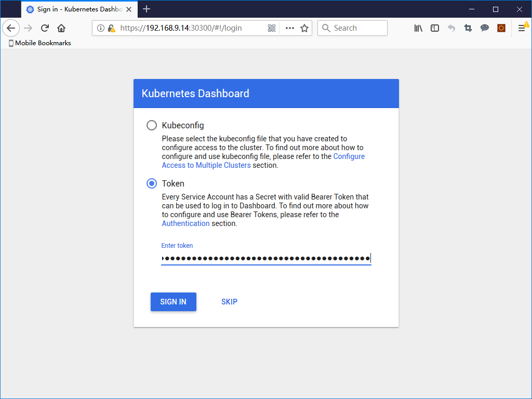Image resolution: width=532 pixels, height=399 pixels.
Task: Click the Kubernetes Dashboard header title
Action: tap(195, 94)
